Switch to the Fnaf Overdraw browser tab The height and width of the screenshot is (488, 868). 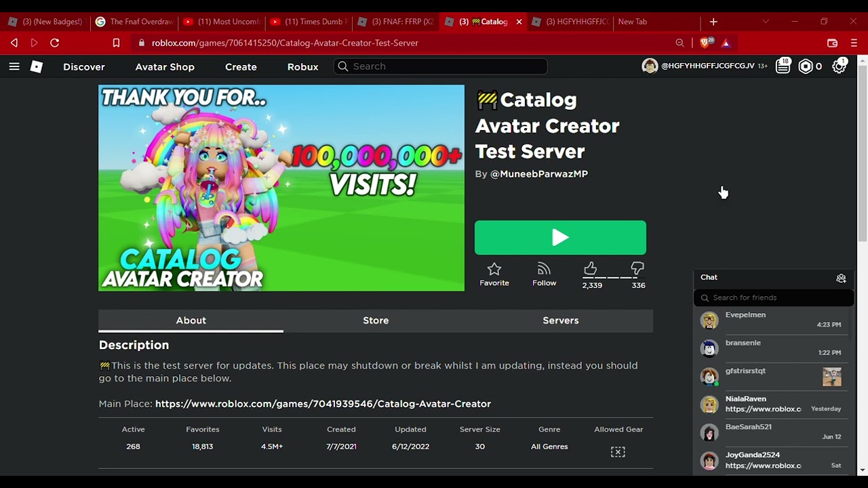coord(133,22)
